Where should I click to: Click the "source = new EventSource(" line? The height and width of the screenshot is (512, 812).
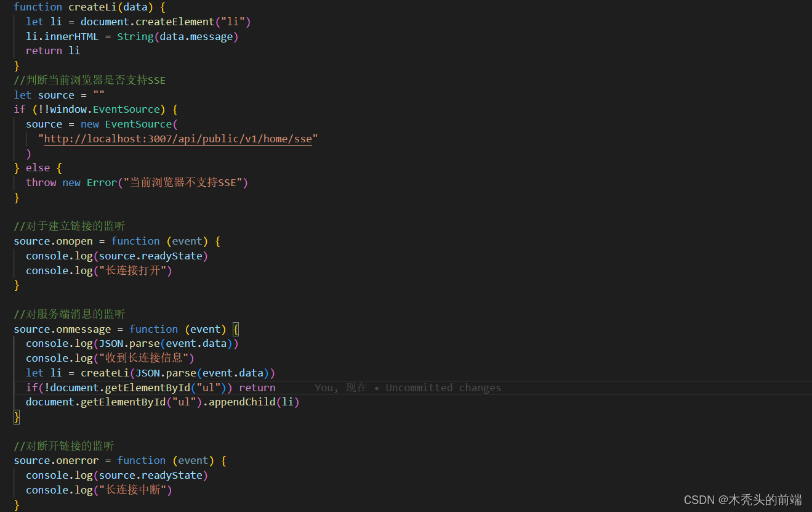(x=102, y=124)
